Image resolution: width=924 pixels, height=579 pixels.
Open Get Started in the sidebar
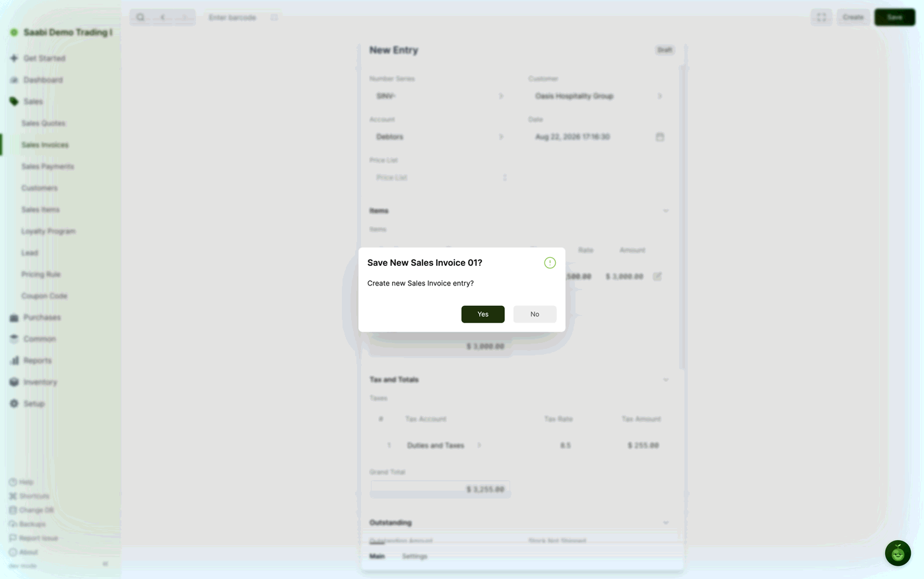[x=44, y=58]
